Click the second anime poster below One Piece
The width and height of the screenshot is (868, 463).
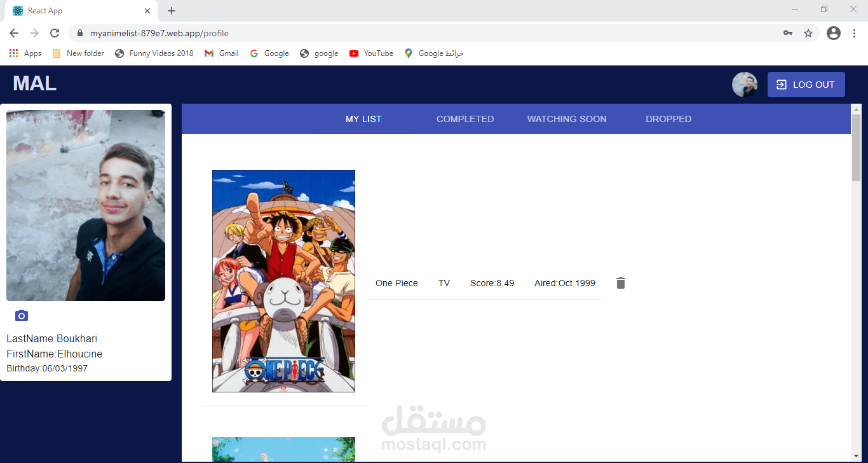point(283,449)
